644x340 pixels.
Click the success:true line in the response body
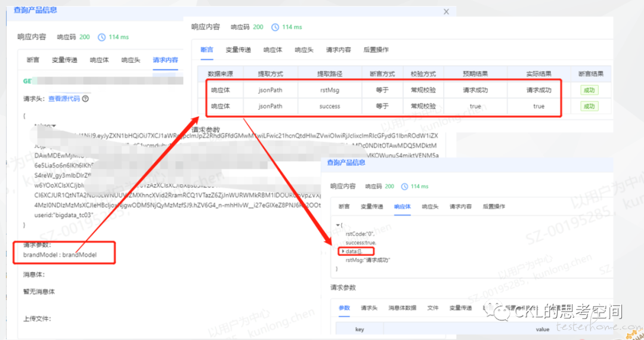361,243
